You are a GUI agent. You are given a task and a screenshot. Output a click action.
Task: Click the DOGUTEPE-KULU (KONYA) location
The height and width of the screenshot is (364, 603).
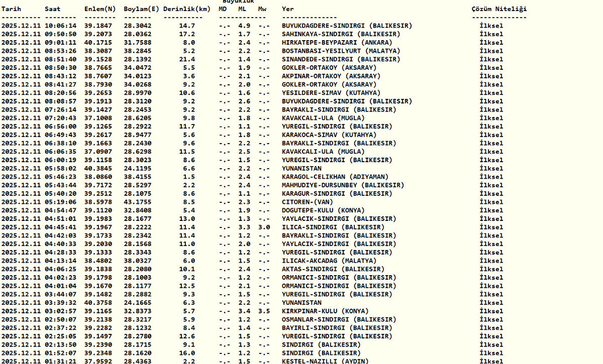click(323, 210)
